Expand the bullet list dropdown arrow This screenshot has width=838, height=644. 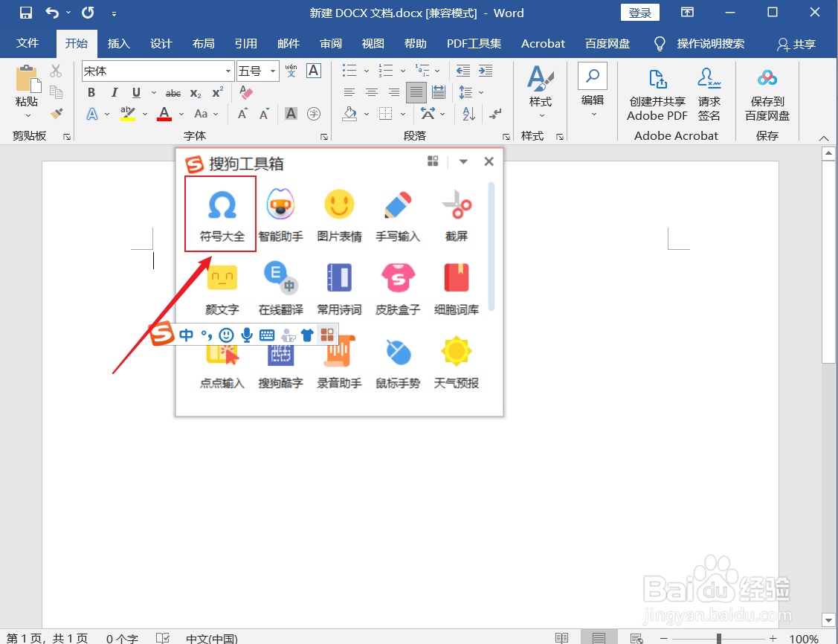[x=366, y=71]
